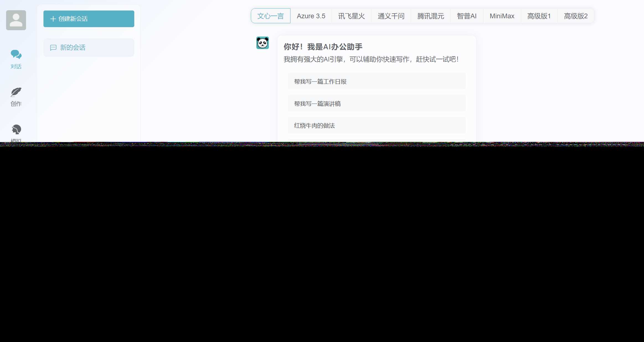644x342 pixels.
Task: Open the 高级版1 tab
Action: 539,16
